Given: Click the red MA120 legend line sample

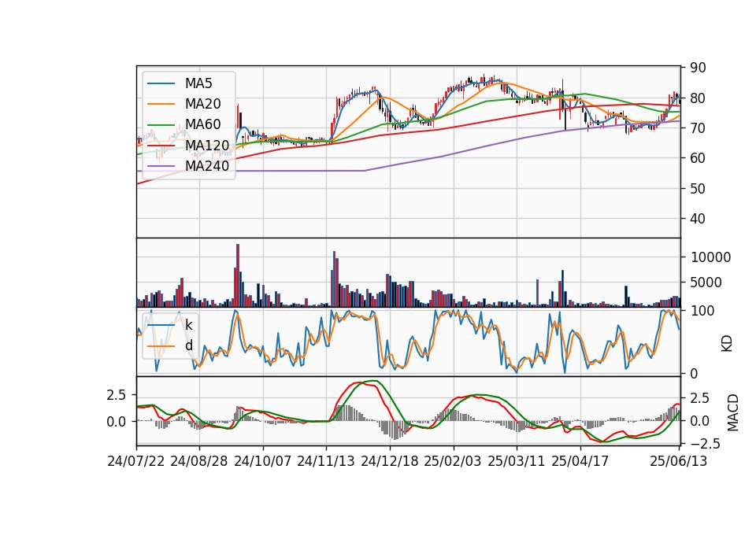Looking at the screenshot, I should pyautogui.click(x=161, y=146).
